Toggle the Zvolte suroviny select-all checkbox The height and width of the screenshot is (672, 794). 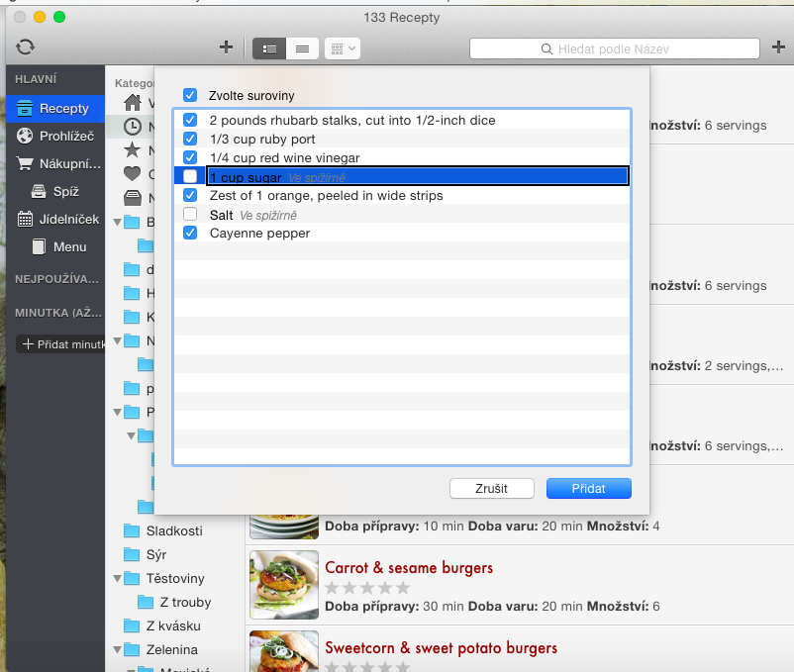click(190, 96)
